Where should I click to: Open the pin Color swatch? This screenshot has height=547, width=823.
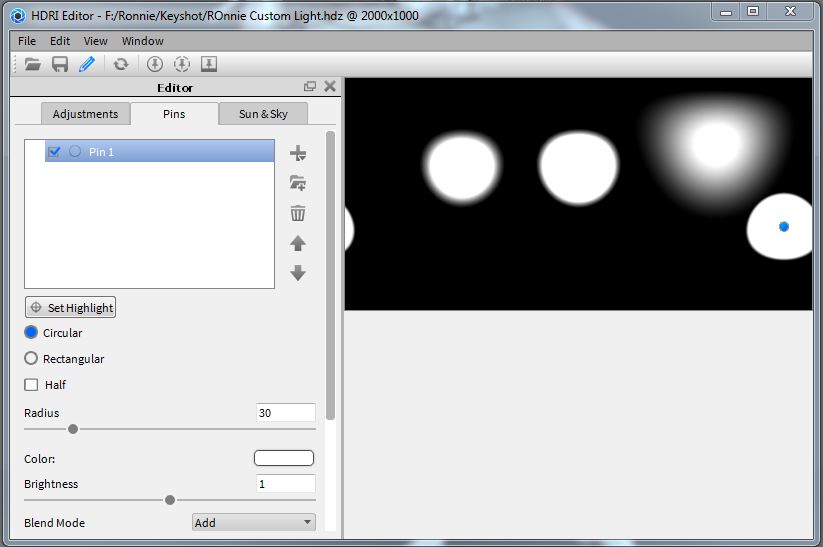(284, 458)
